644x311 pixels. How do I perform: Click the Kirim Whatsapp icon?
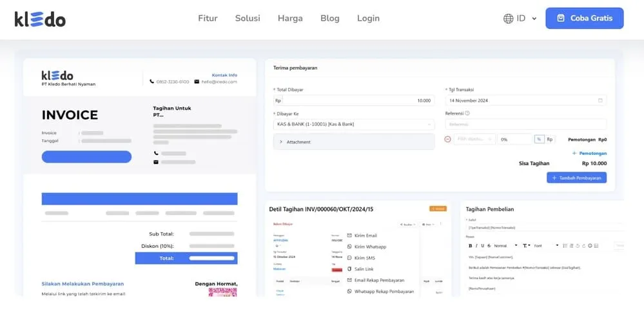point(349,246)
